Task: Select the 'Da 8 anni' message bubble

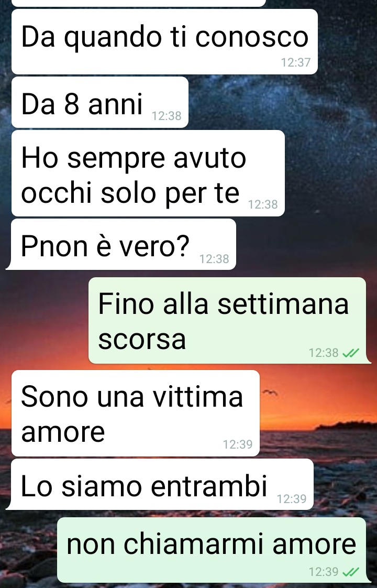Action: [x=99, y=102]
